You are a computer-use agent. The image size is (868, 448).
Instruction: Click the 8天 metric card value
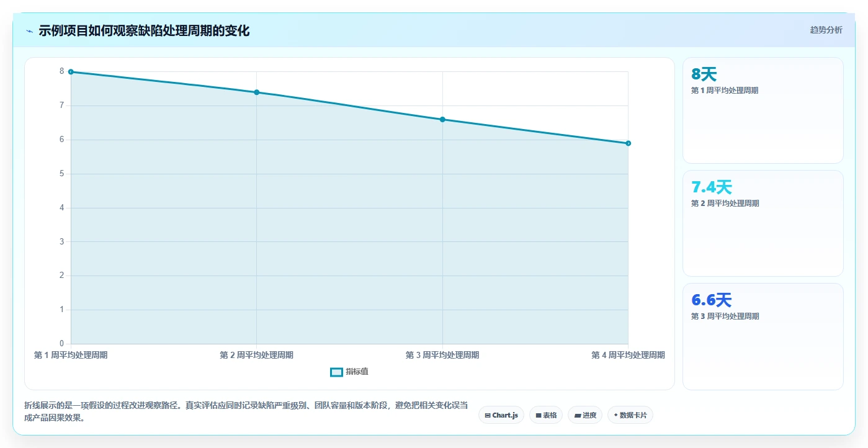[x=704, y=74]
